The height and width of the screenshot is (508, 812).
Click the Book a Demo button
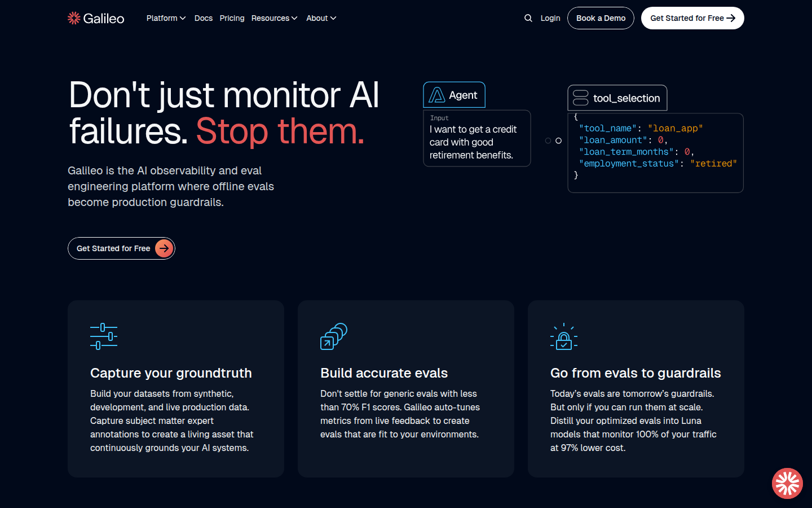[x=601, y=18]
